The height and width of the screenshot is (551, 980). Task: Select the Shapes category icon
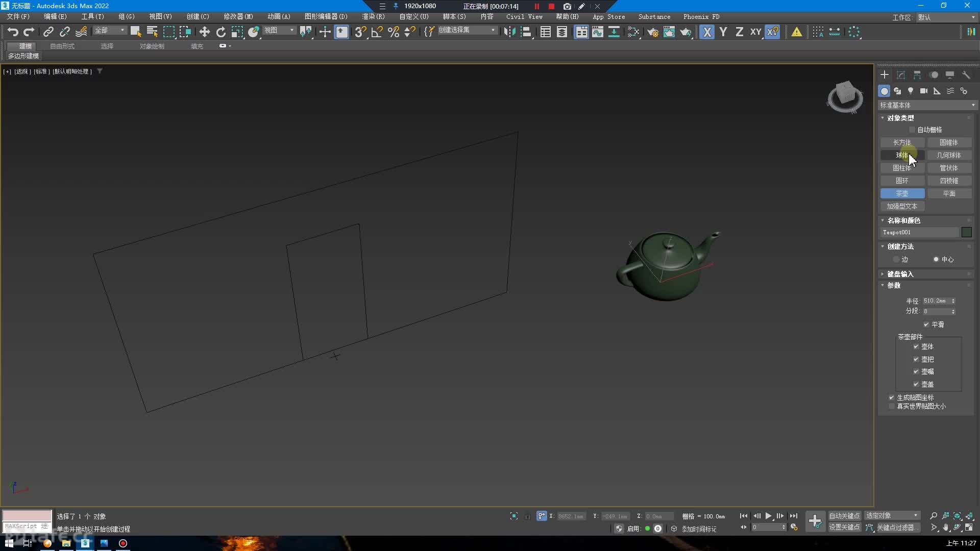click(897, 91)
